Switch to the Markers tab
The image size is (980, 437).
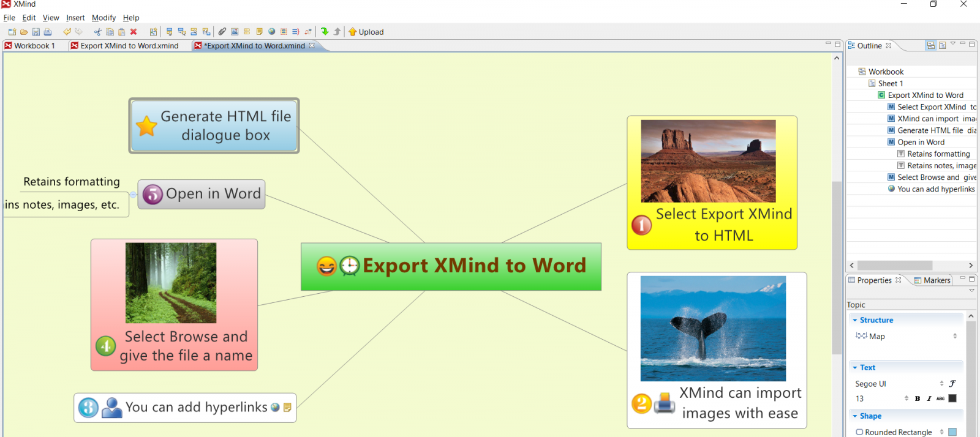pyautogui.click(x=932, y=280)
